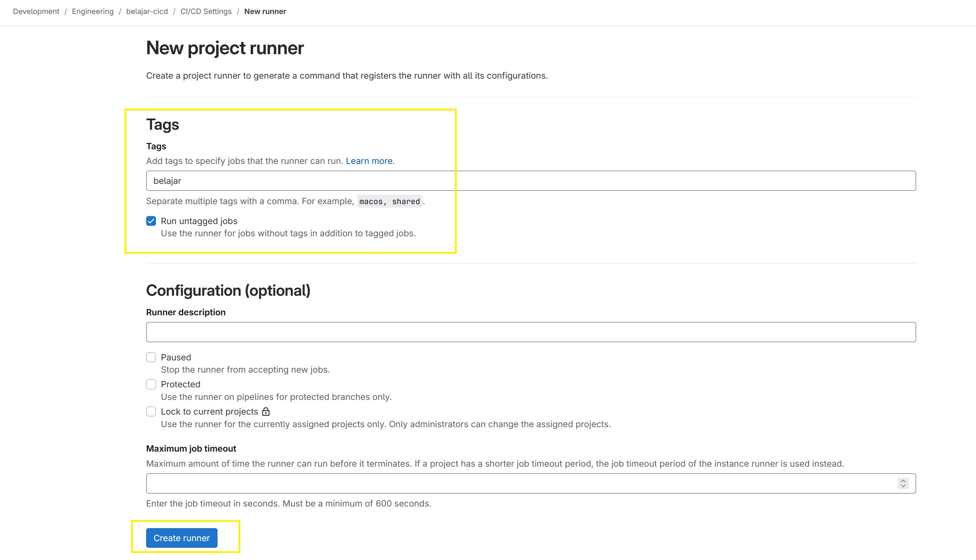Image resolution: width=976 pixels, height=560 pixels.
Task: Uncheck the Run untagged jobs checkbox
Action: (x=151, y=221)
